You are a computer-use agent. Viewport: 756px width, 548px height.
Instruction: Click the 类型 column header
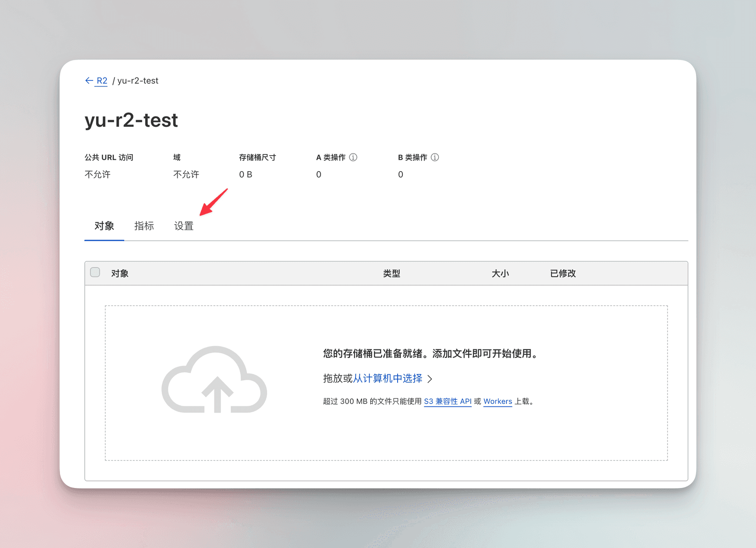click(x=391, y=273)
